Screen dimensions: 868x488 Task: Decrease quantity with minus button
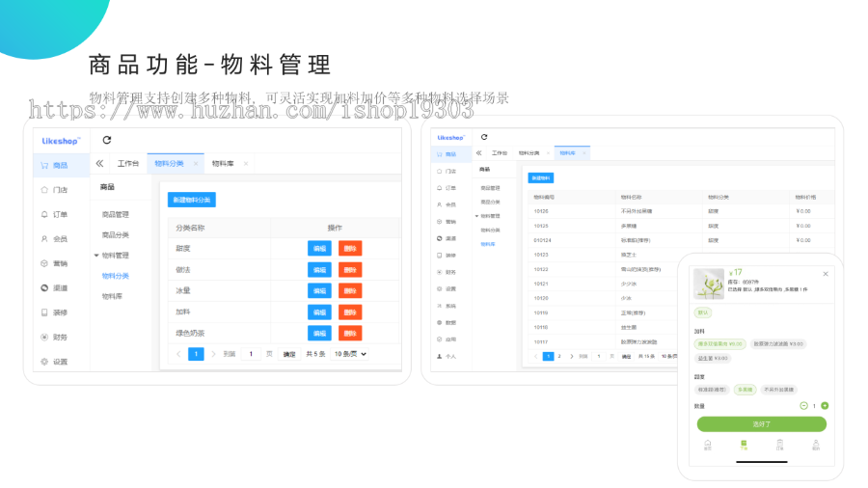(803, 406)
